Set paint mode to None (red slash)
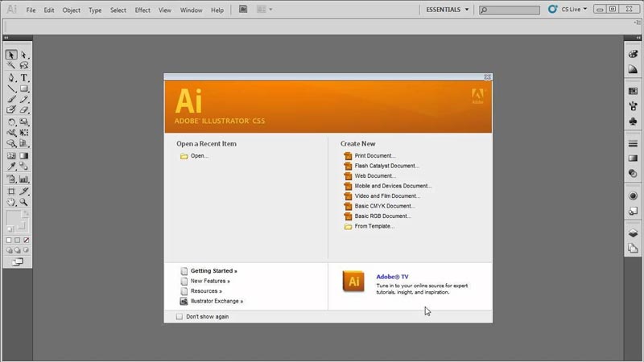 coord(27,240)
